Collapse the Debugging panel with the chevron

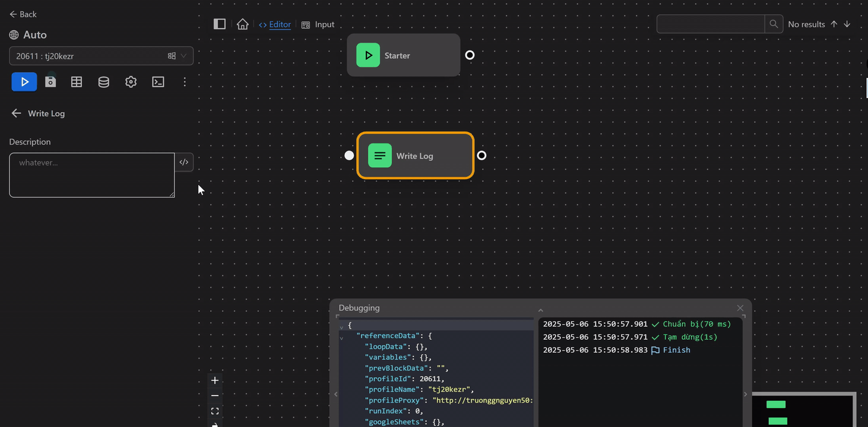click(x=540, y=310)
